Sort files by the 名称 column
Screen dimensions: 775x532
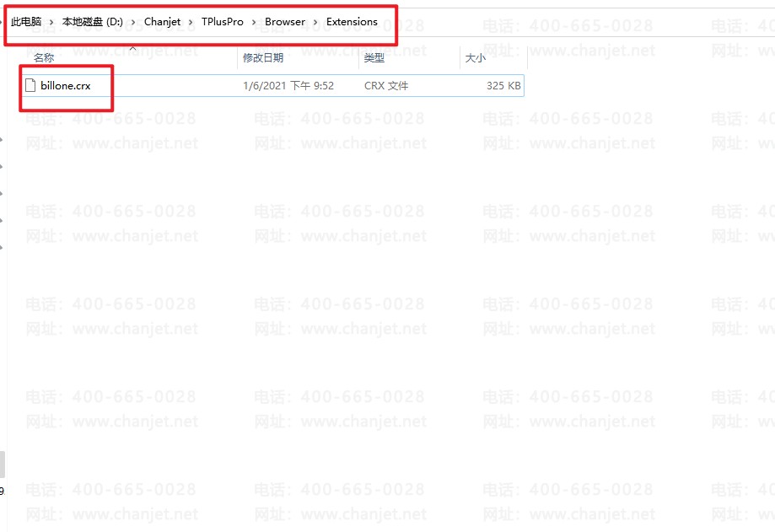[x=44, y=58]
